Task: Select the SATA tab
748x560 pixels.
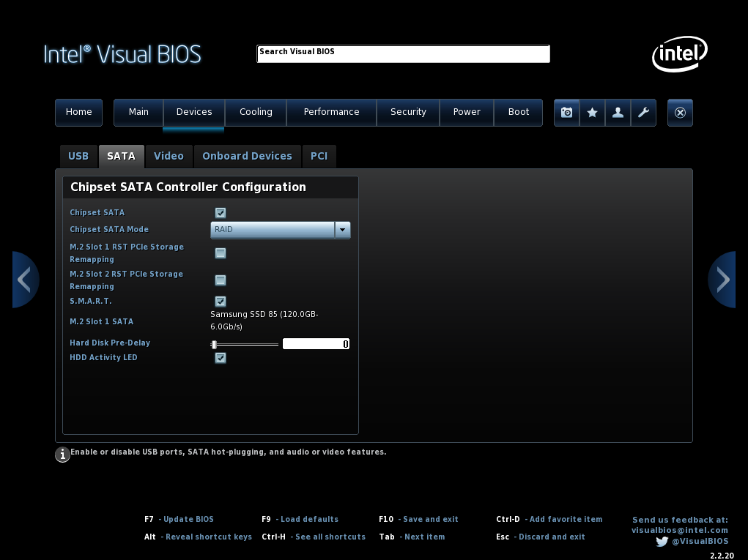Action: 121,157
